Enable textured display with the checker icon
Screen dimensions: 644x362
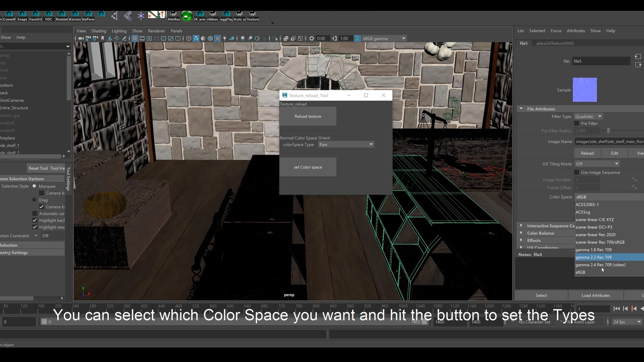217,38
